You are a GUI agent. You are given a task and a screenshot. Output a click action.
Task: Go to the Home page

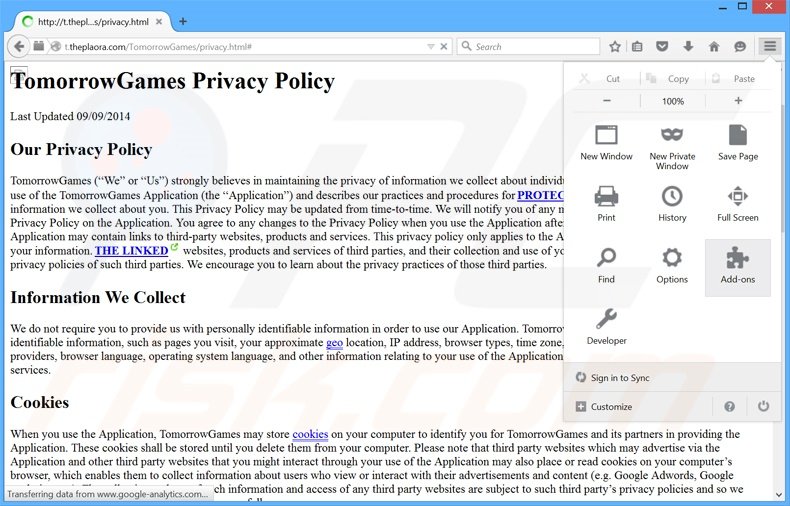(714, 46)
